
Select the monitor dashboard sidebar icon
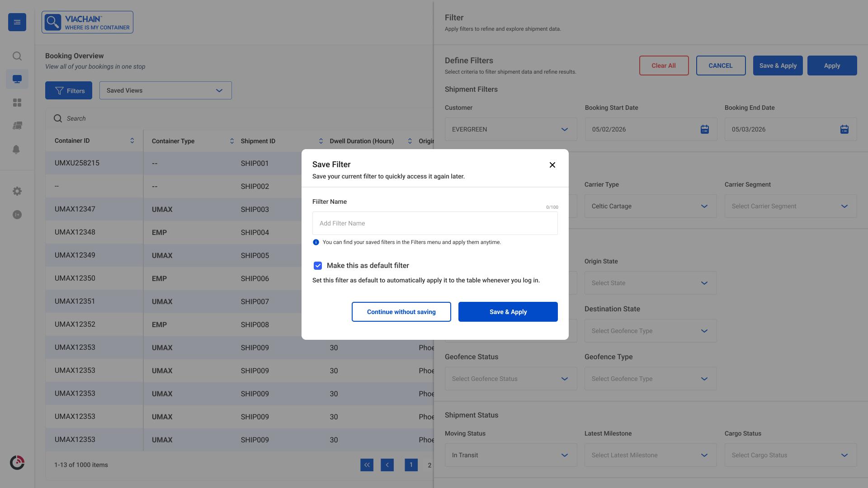(17, 79)
